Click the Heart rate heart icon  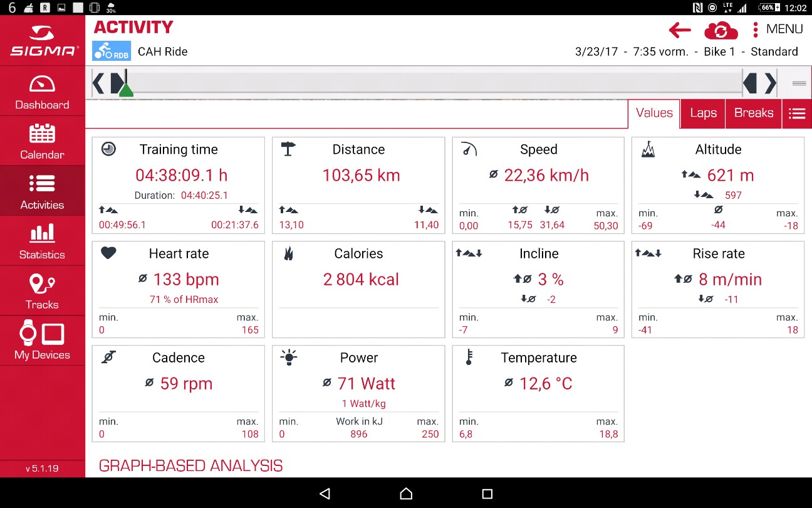108,253
